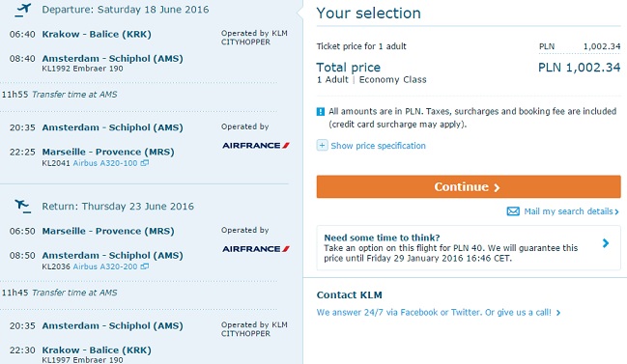Screen dimensions: 627x364
Task: Open the 'Need some time to think?' arrow
Action: pyautogui.click(x=606, y=243)
